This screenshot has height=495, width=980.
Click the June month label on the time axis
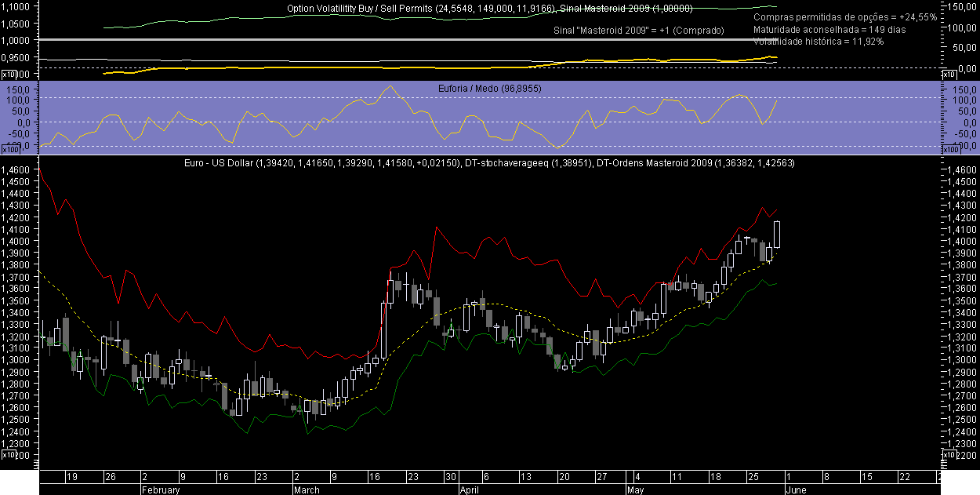point(795,490)
